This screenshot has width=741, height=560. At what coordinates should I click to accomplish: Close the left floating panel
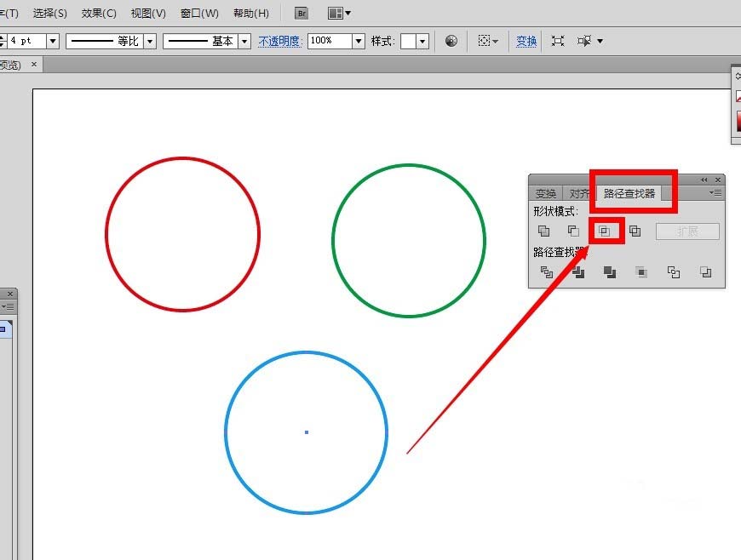pyautogui.click(x=10, y=294)
